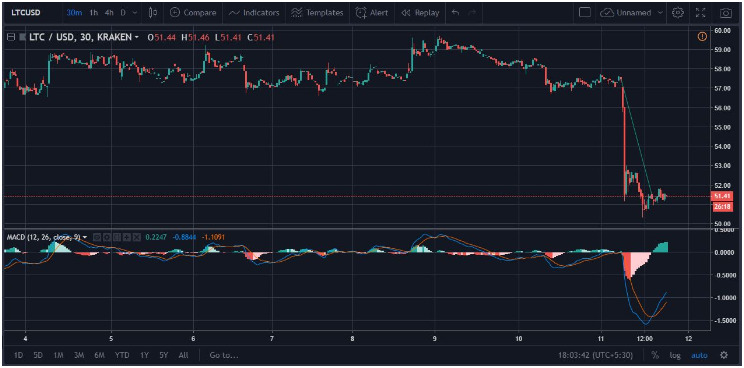The width and height of the screenshot is (744, 368).
Task: Click the MACD legend plus-style button
Action: (x=126, y=237)
